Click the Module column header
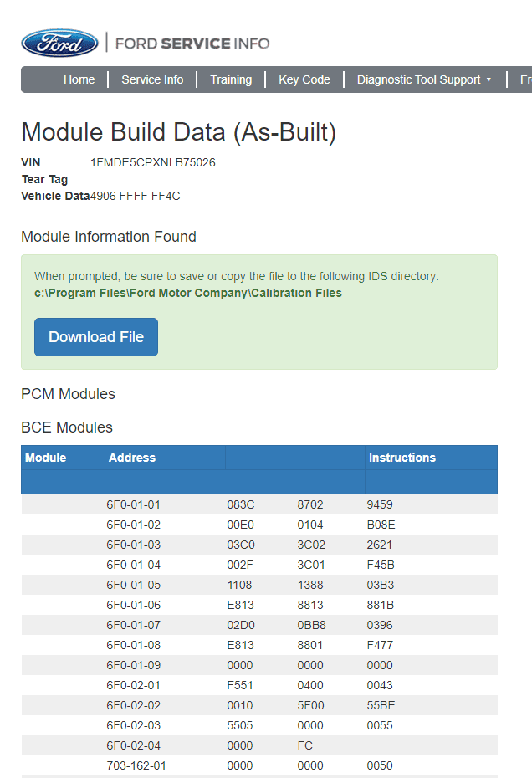The image size is (532, 778). [x=46, y=458]
